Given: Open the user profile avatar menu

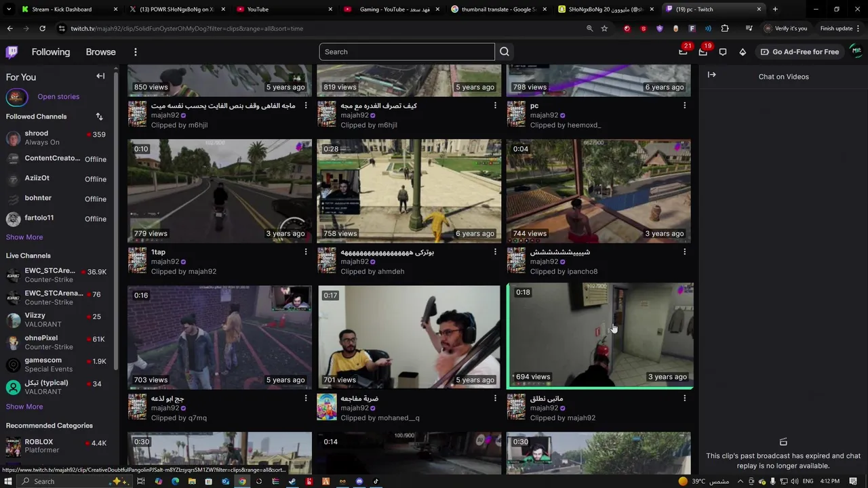Looking at the screenshot, I should click(856, 52).
